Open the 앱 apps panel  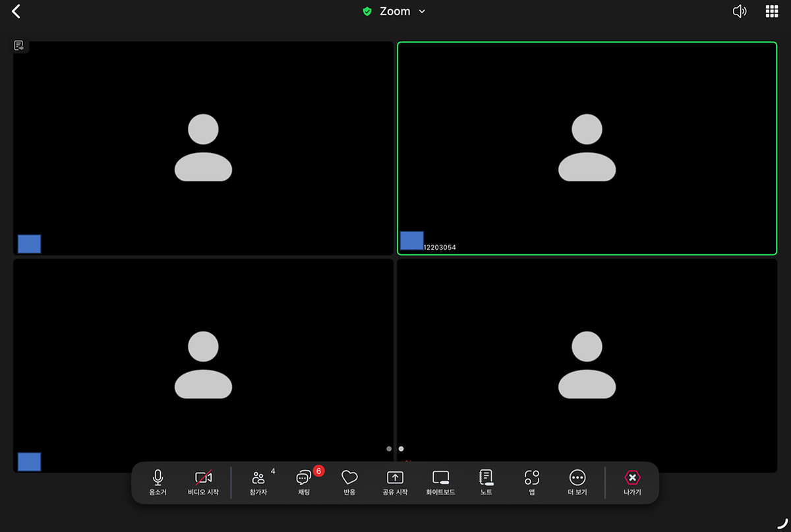(532, 483)
